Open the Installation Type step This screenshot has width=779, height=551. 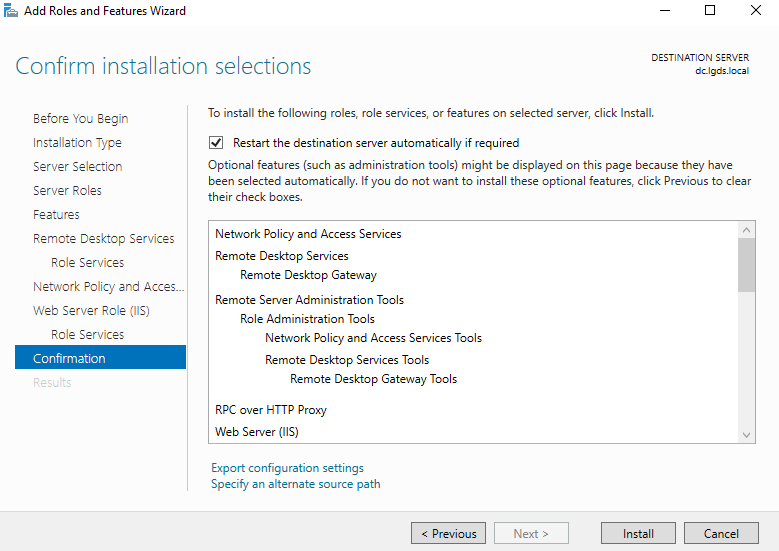point(77,143)
